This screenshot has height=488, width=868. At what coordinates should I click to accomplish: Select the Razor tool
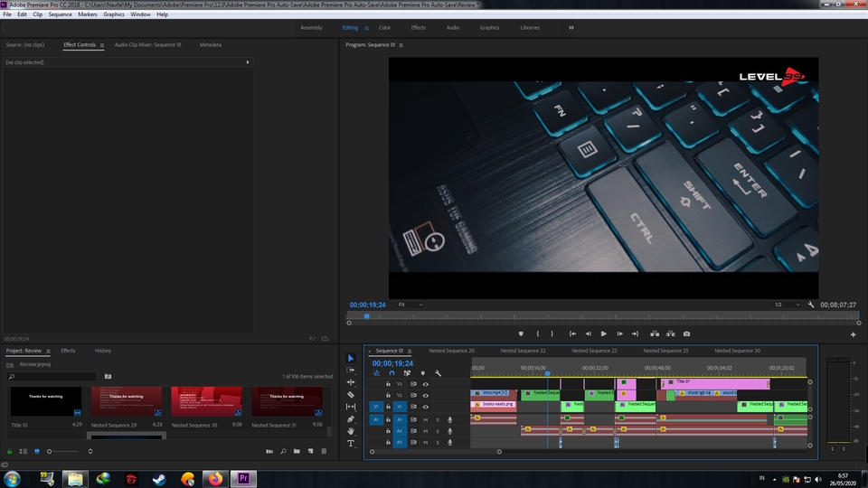coord(351,395)
